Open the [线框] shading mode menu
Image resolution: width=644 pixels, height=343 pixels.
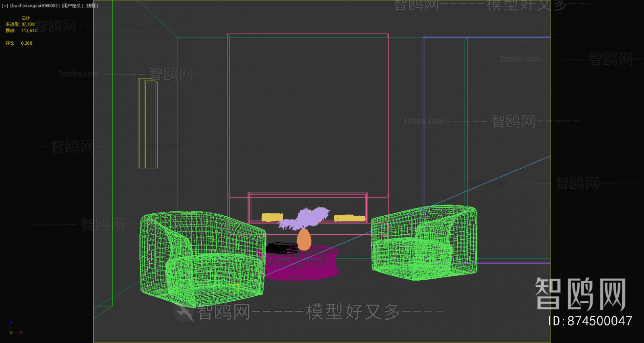point(92,6)
